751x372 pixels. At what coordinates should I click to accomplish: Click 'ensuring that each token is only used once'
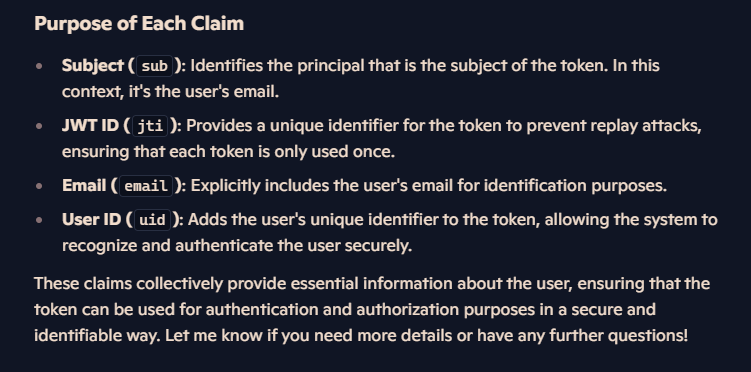[x=228, y=151]
